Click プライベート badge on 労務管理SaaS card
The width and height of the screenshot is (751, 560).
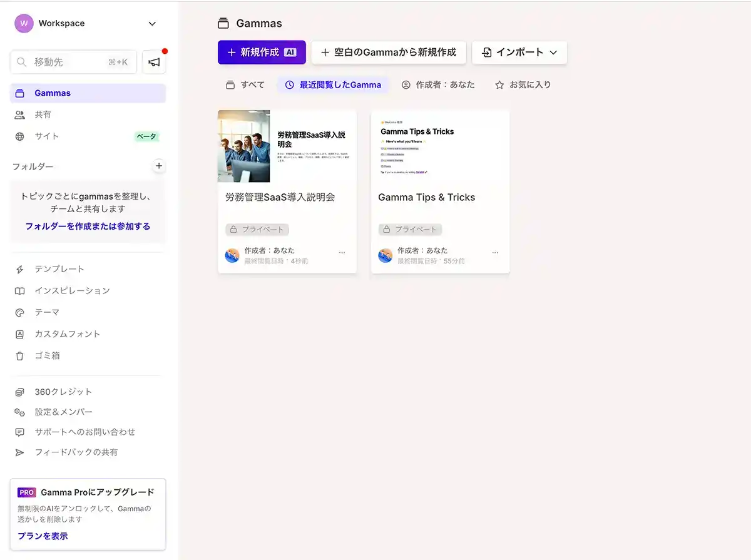[x=257, y=230]
